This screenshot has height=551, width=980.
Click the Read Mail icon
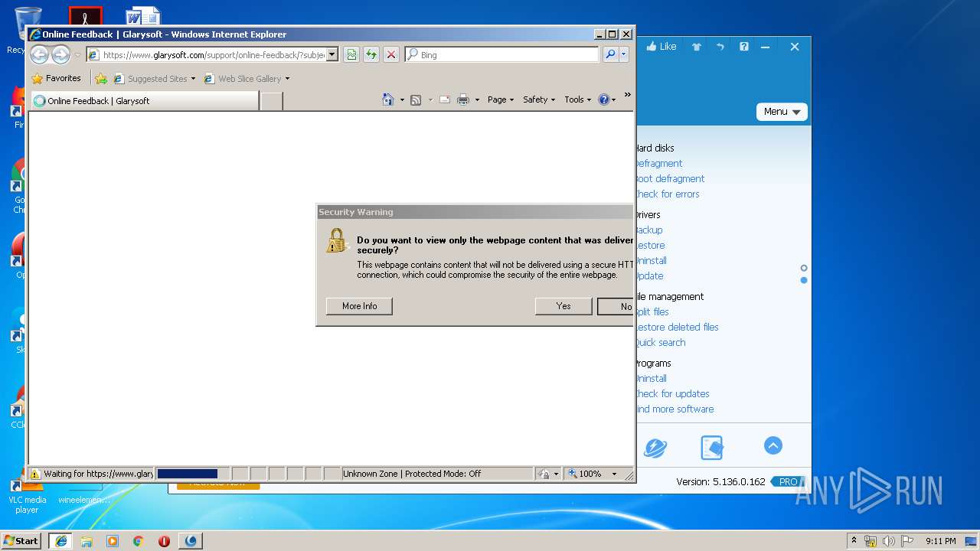click(444, 99)
